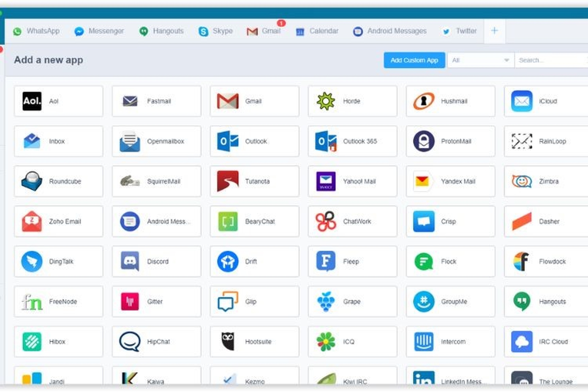Choose the iCloud mail icon
The image size is (588, 392).
(522, 101)
